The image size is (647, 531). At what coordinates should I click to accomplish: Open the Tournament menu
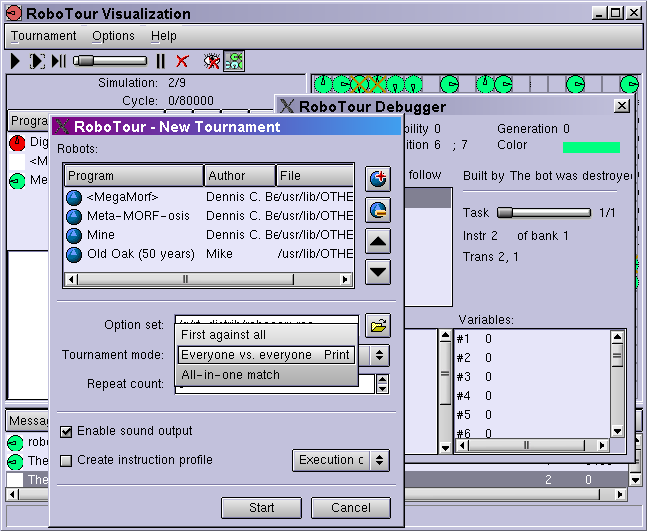(x=43, y=36)
